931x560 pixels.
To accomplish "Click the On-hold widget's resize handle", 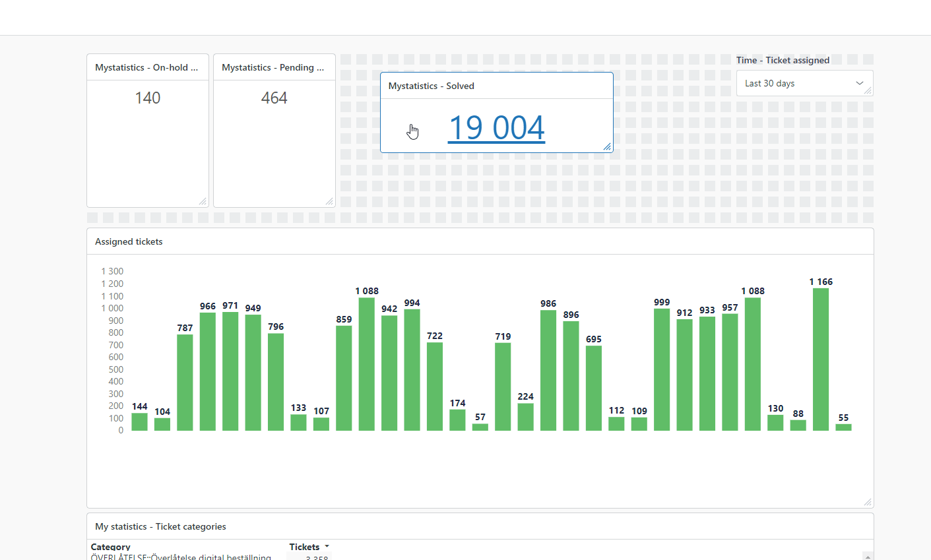I will (203, 201).
